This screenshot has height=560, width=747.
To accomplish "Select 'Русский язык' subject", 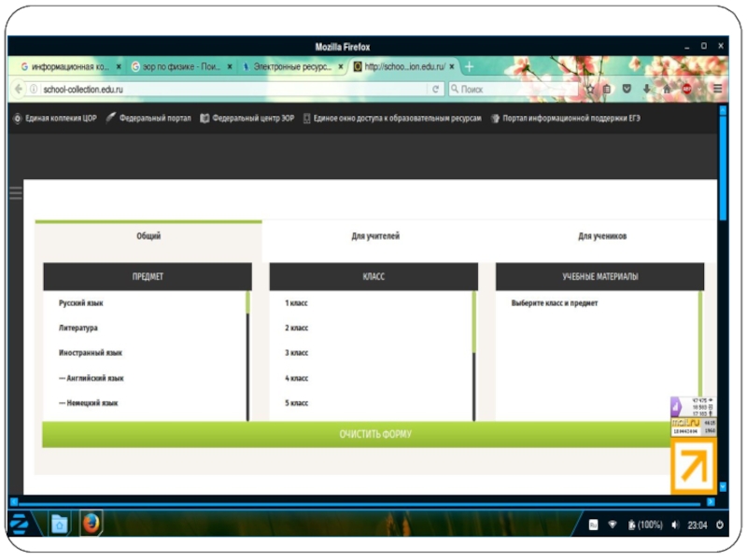I will [x=81, y=302].
